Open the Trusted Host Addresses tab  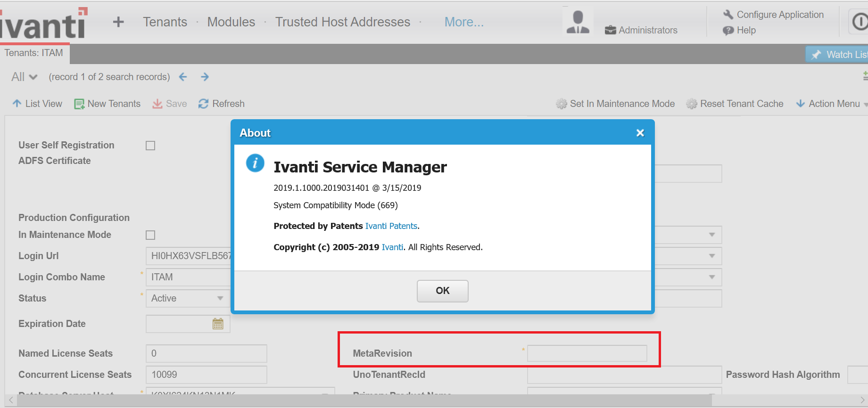[x=343, y=22]
